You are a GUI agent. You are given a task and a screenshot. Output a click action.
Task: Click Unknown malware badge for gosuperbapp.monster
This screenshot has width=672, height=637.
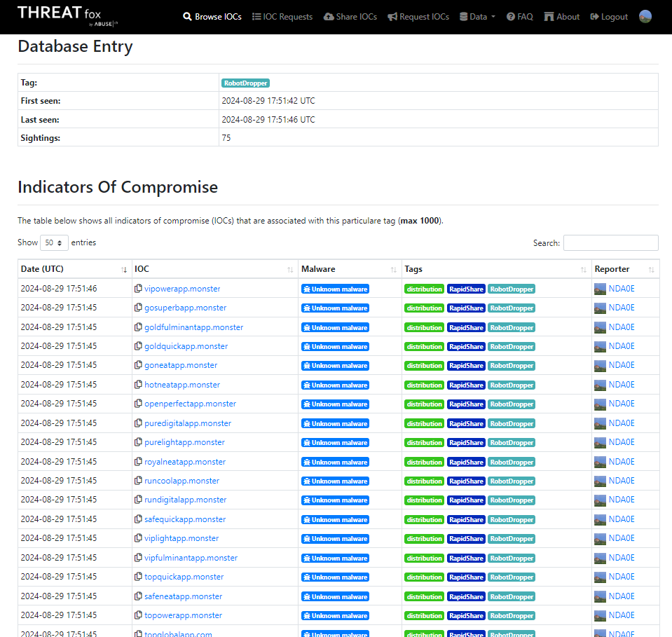click(335, 308)
